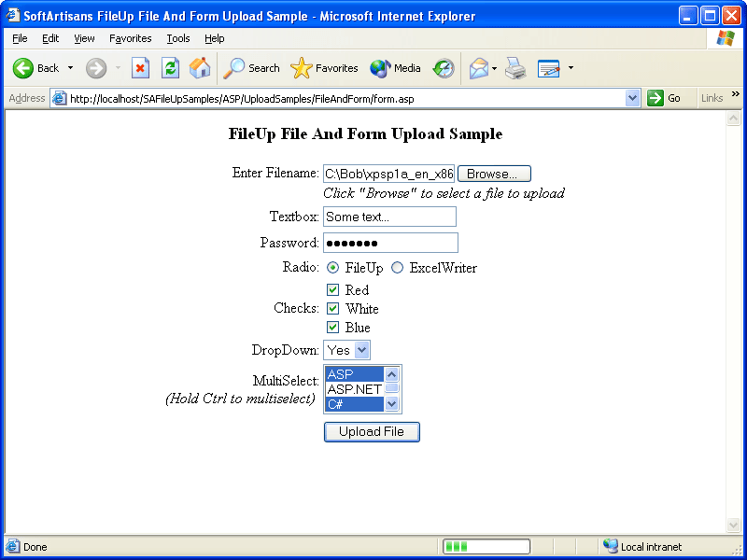Select ASP.NET in the MultiSelect list
Screen dimensions: 747x560
coord(353,389)
